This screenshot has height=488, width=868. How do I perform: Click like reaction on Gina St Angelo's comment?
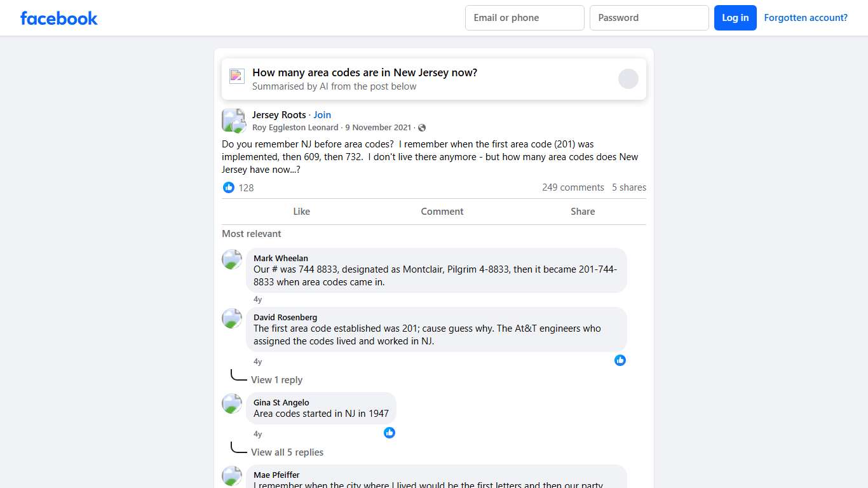[x=390, y=433]
